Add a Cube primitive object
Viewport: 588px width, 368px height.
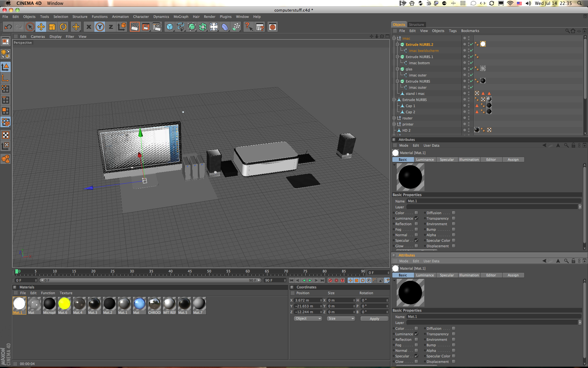click(x=170, y=27)
